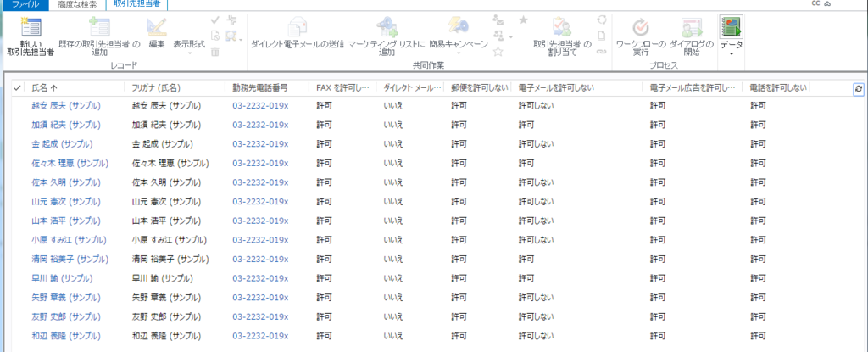Click 許可しない email cell in 和辺 義隆 row
Viewport: 868px width, 352px height.
[x=536, y=336]
